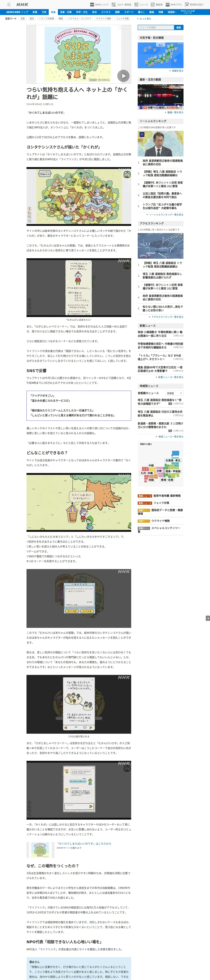This screenshot has width=210, height=980.
Task: Click the NHK logo in header
Action: [x=22, y=5]
